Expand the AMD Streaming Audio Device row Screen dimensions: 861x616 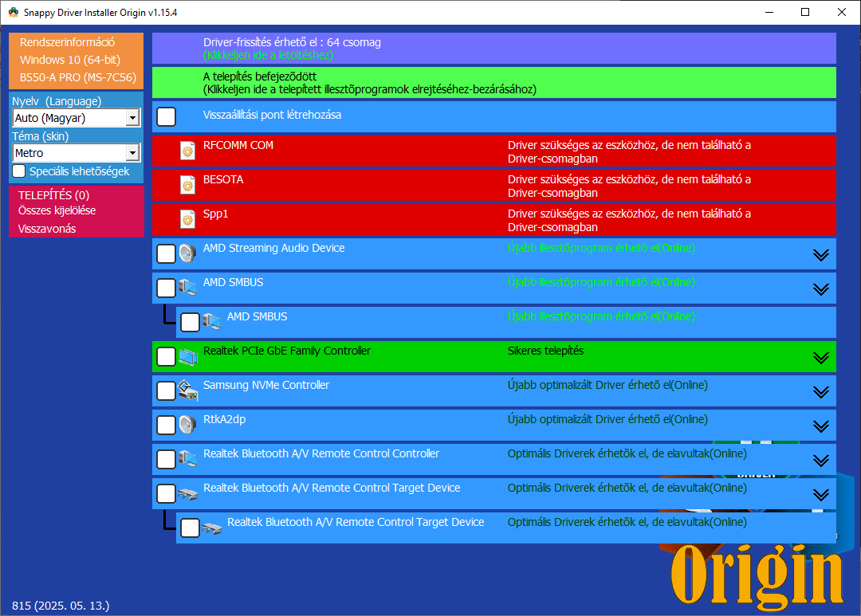[821, 255]
